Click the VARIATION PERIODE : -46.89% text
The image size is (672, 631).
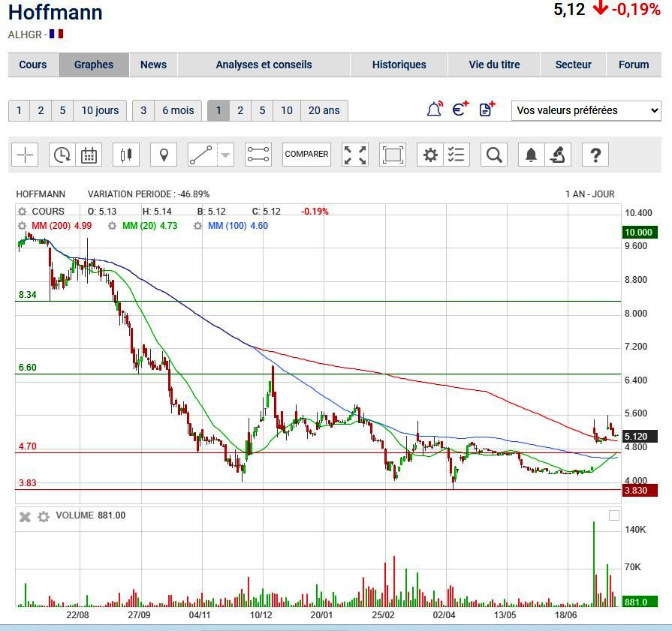click(149, 194)
